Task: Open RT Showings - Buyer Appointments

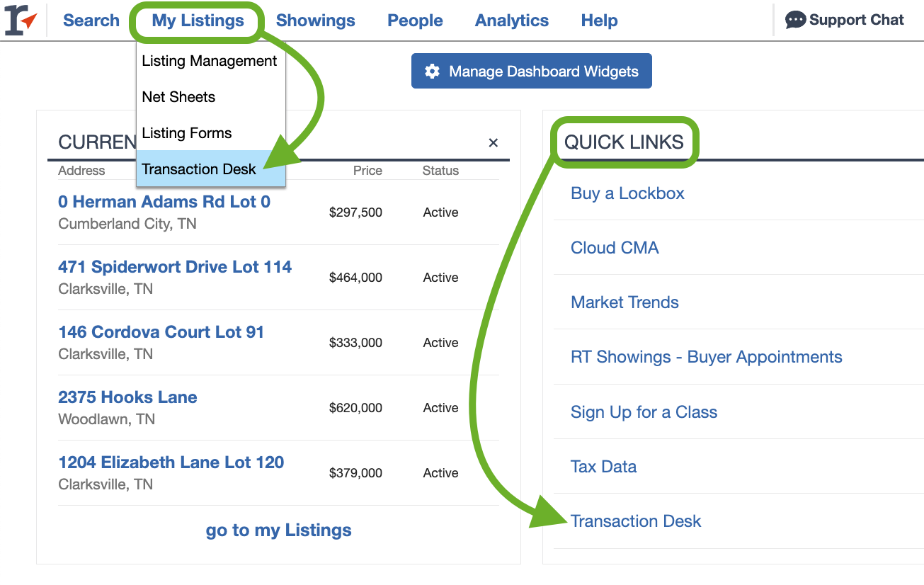Action: pyautogui.click(x=706, y=357)
